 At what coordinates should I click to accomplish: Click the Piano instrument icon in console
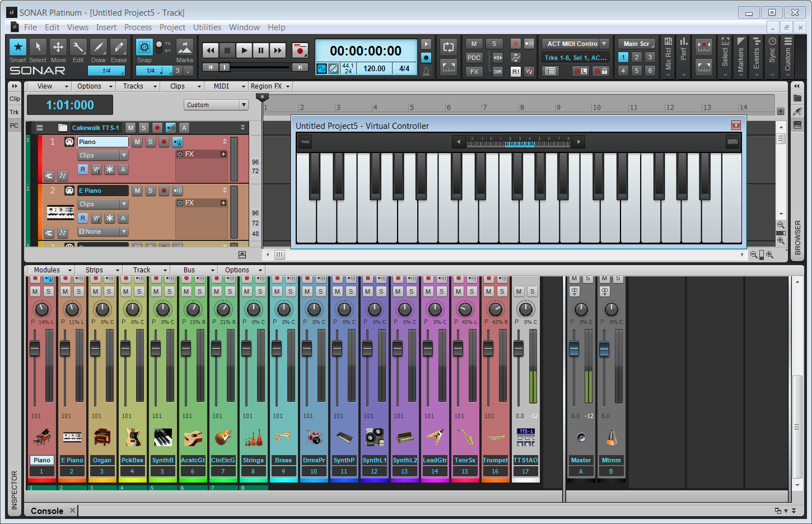coord(42,437)
